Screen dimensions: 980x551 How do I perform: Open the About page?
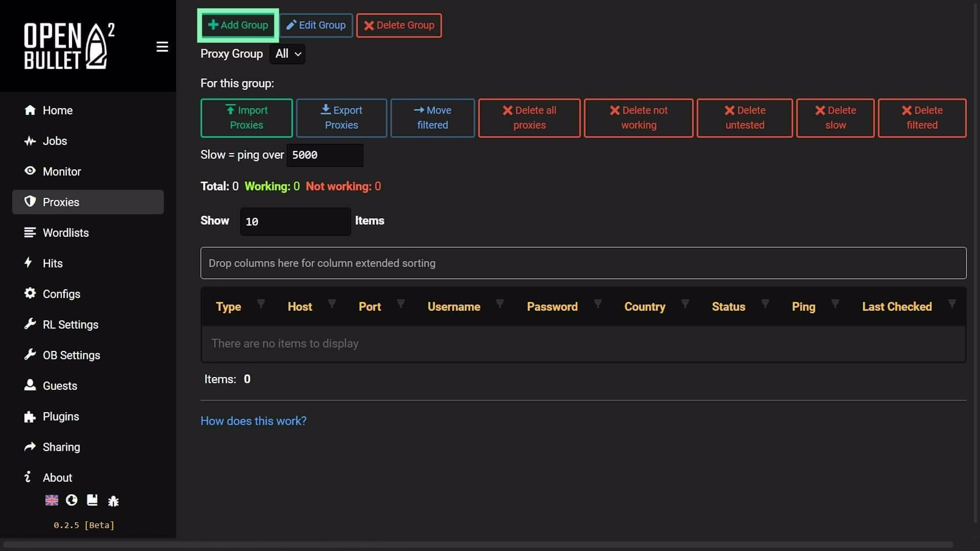click(x=88, y=478)
